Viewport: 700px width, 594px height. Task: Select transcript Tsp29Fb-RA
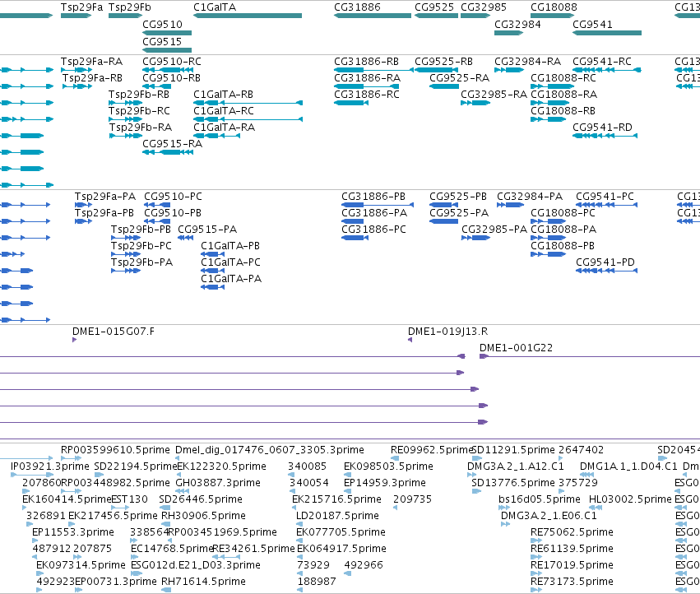141,128
